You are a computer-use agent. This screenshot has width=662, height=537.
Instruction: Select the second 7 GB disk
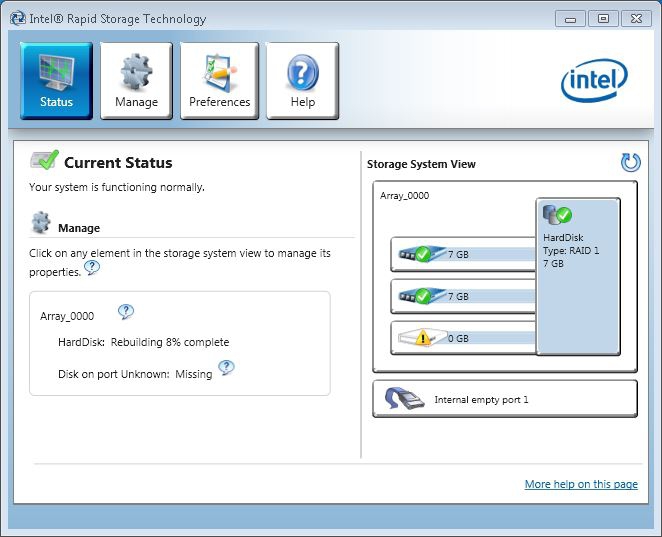463,296
